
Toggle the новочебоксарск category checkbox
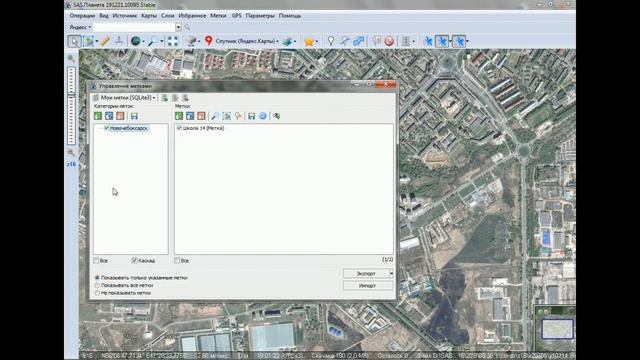pos(107,128)
